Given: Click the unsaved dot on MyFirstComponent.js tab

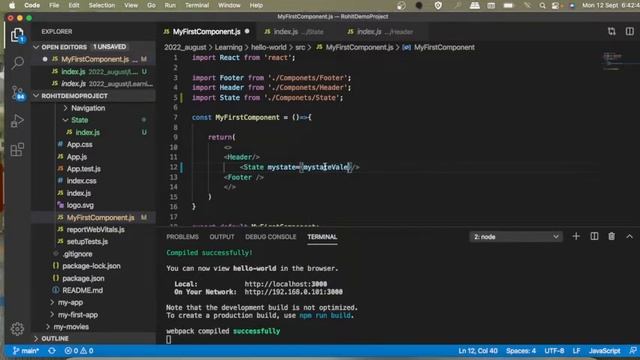Looking at the screenshot, I should coord(247,31).
